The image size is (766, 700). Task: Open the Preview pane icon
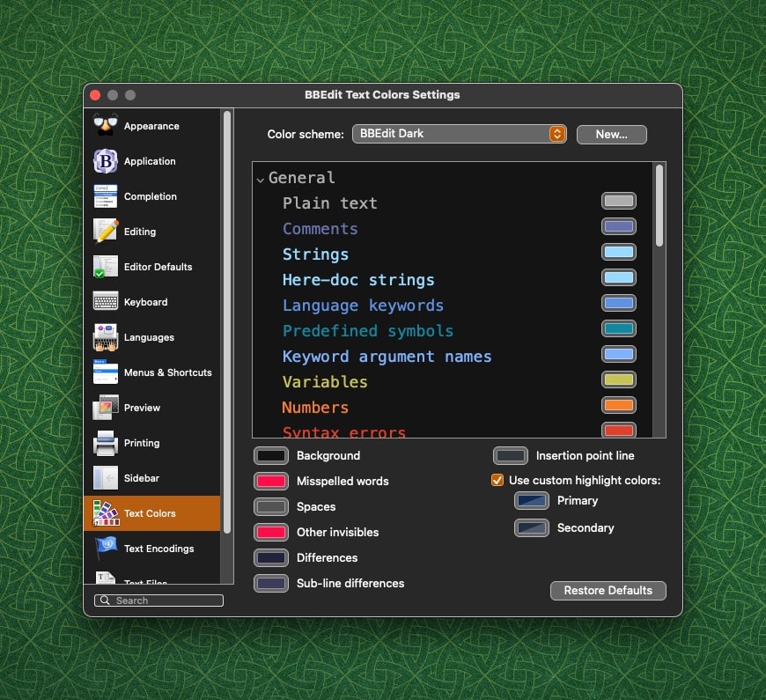tap(106, 408)
